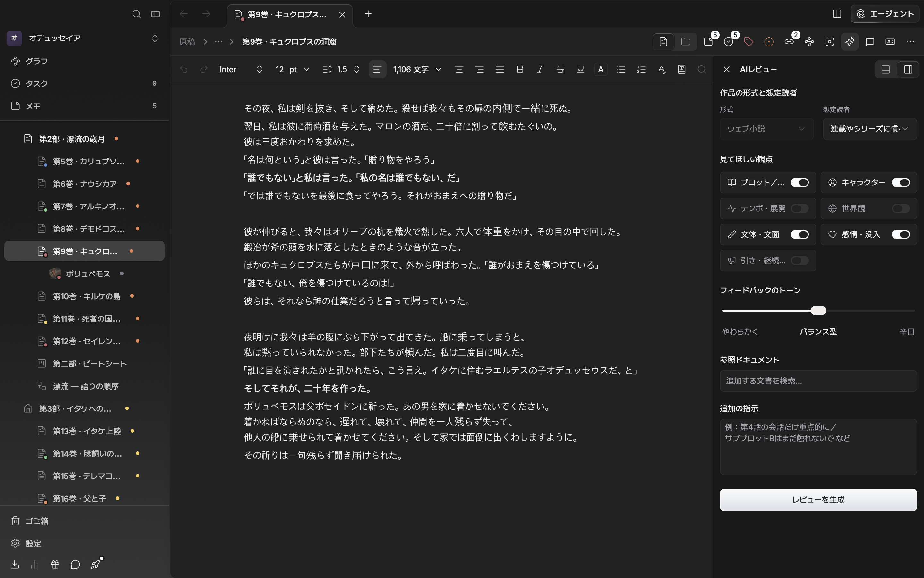Open a new tab with plus icon
The width and height of the screenshot is (924, 578).
click(x=368, y=14)
